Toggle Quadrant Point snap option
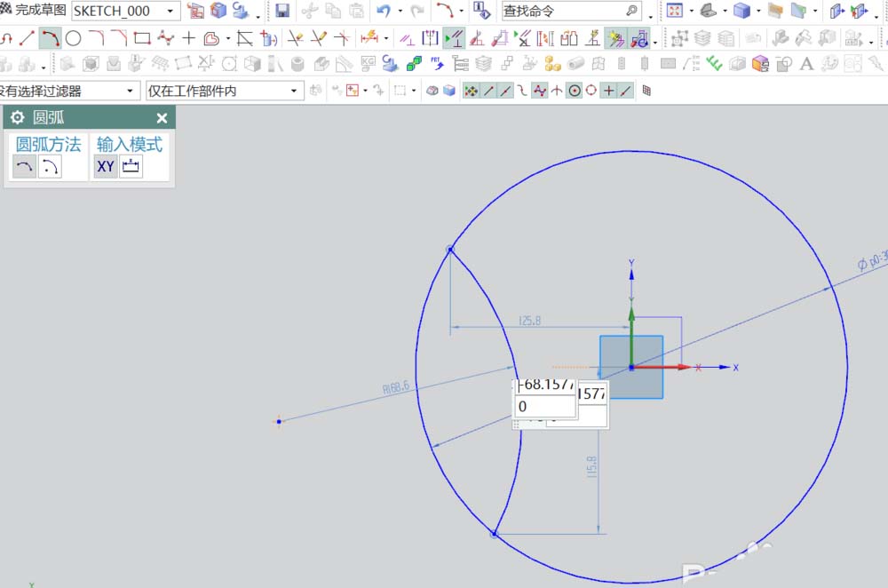This screenshot has height=588, width=888. click(x=591, y=91)
